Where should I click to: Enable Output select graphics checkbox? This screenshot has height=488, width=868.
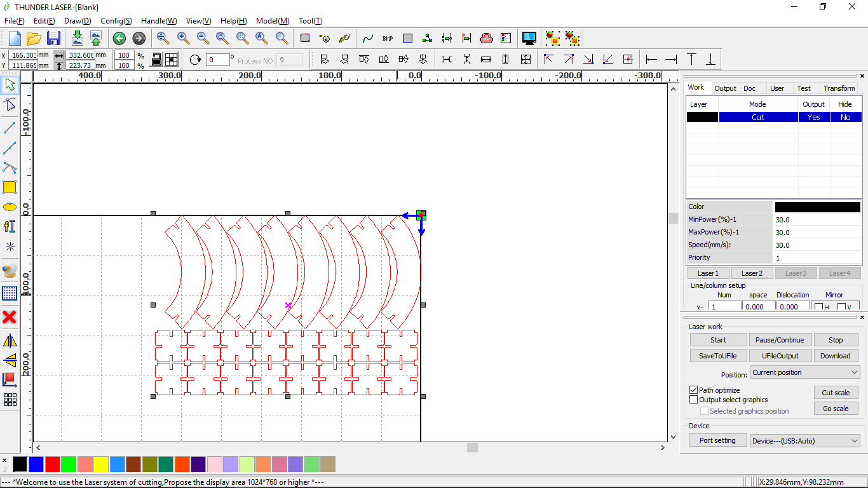[x=694, y=400]
